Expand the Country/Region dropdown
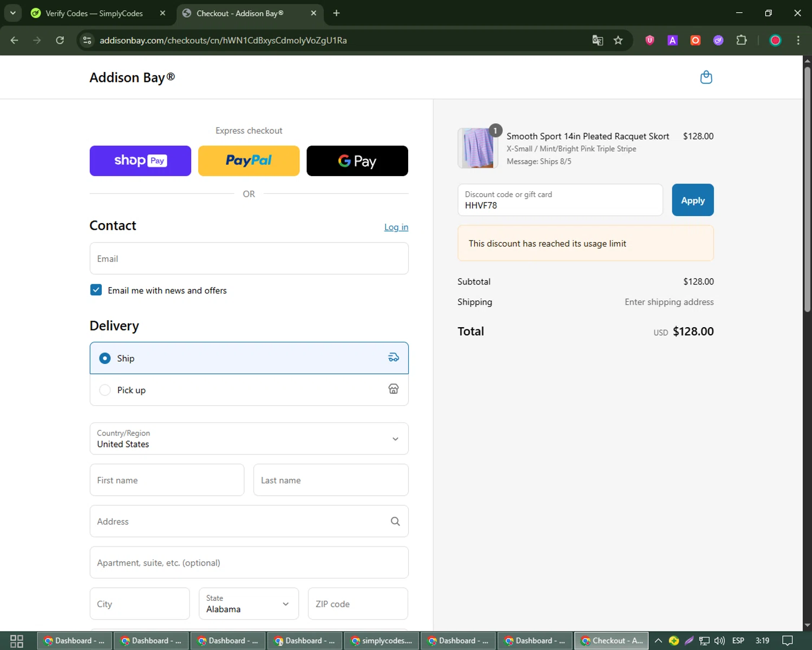The height and width of the screenshot is (650, 812). pos(249,439)
